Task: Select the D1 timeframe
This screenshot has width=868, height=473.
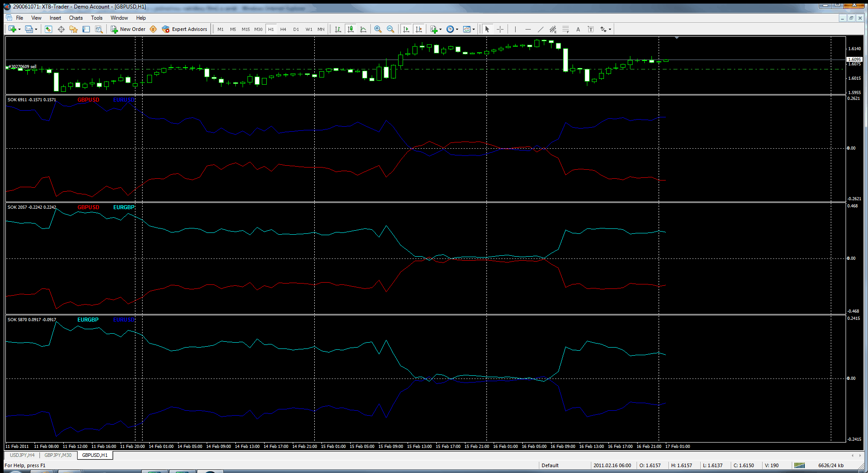Action: (x=296, y=29)
